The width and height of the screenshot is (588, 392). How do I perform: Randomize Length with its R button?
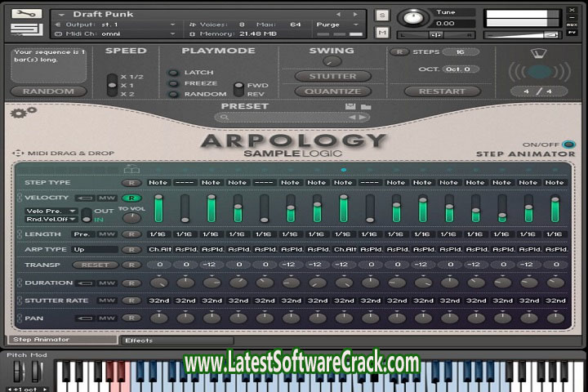[x=131, y=234]
